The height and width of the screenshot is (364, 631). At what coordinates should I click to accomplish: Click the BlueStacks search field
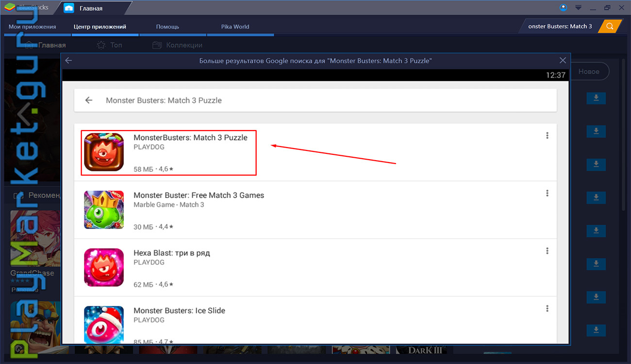click(x=560, y=26)
